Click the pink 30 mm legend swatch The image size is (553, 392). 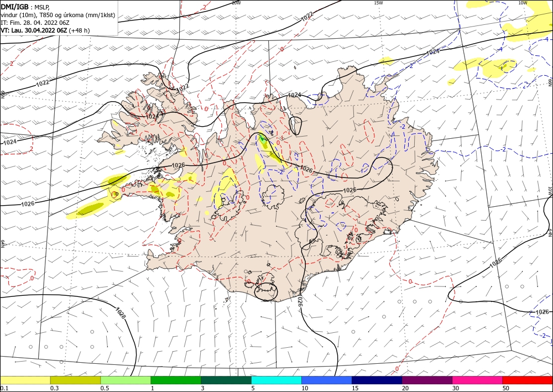click(478, 380)
